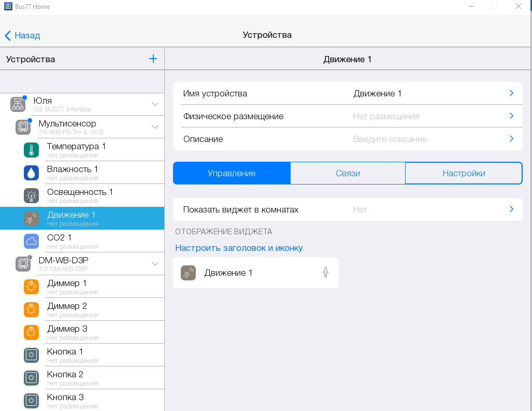532x411 pixels.
Task: Select the Управление tab
Action: click(232, 173)
